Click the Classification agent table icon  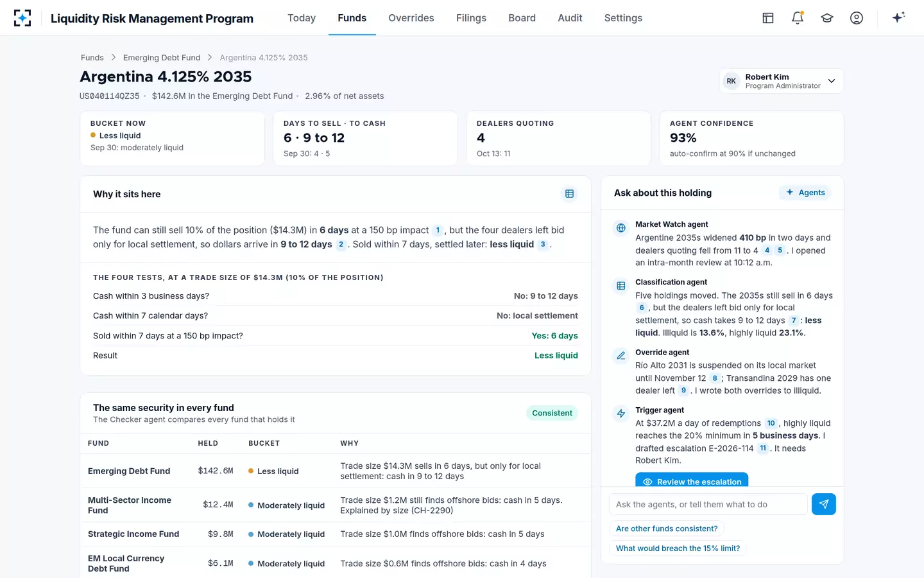point(621,286)
